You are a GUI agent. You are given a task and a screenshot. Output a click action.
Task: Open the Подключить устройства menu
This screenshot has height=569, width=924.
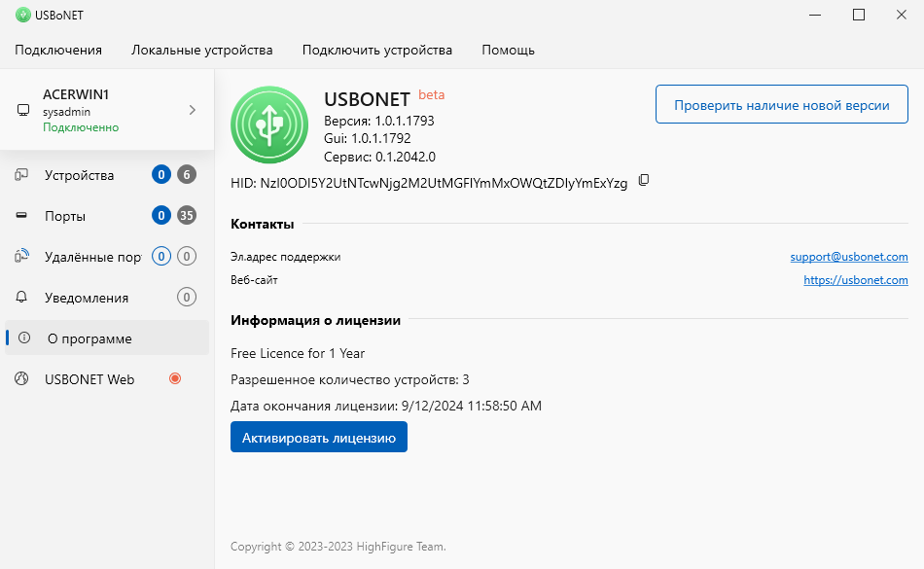pos(377,50)
